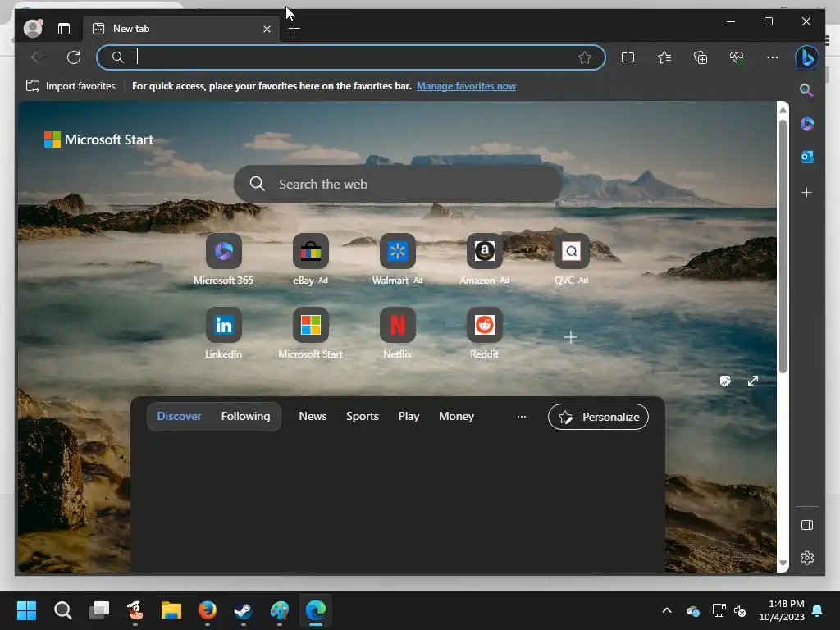Open LinkedIn quick link tile
The height and width of the screenshot is (630, 840).
tap(223, 335)
